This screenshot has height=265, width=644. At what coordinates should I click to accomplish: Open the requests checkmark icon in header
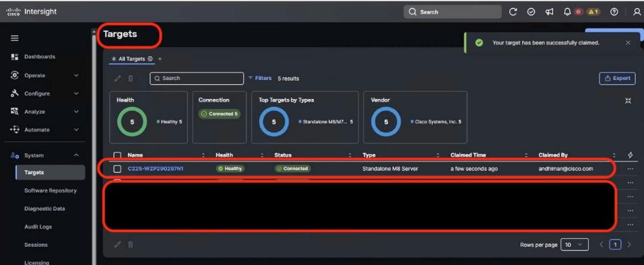tap(531, 12)
